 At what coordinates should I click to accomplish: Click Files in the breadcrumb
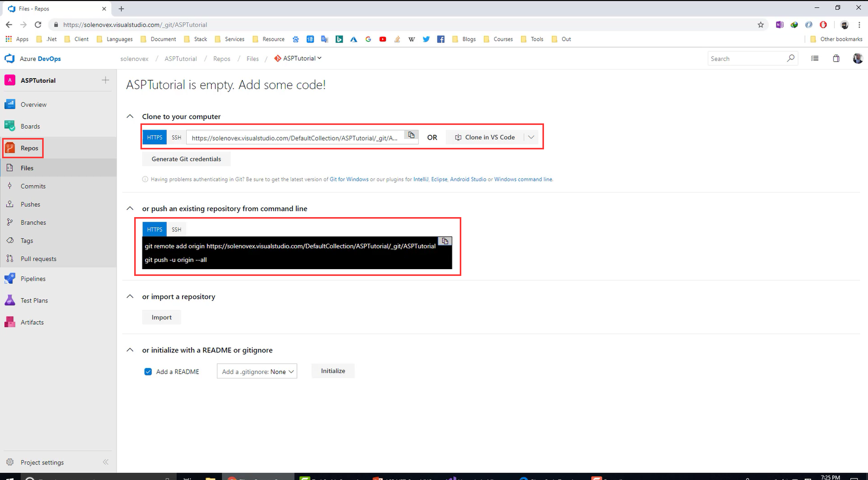click(x=252, y=59)
